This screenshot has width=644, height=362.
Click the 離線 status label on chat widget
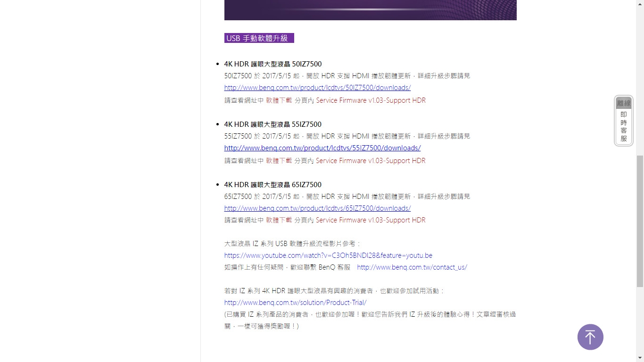coord(624,103)
